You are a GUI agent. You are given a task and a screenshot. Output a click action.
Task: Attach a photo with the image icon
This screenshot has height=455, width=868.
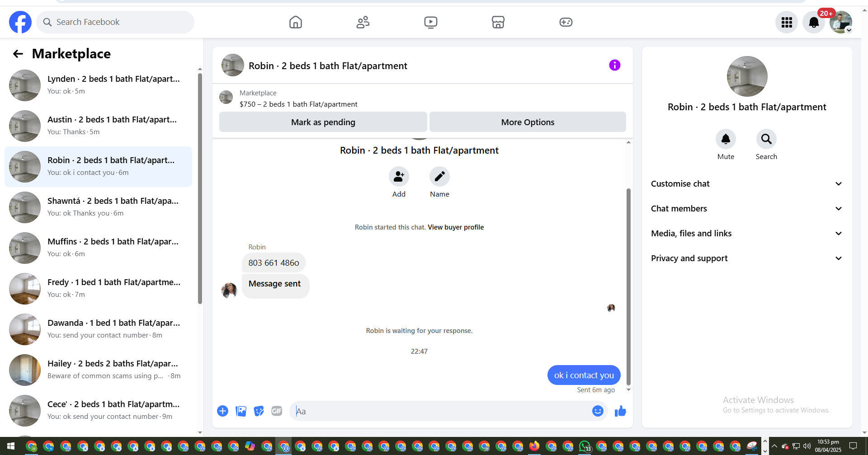click(241, 411)
